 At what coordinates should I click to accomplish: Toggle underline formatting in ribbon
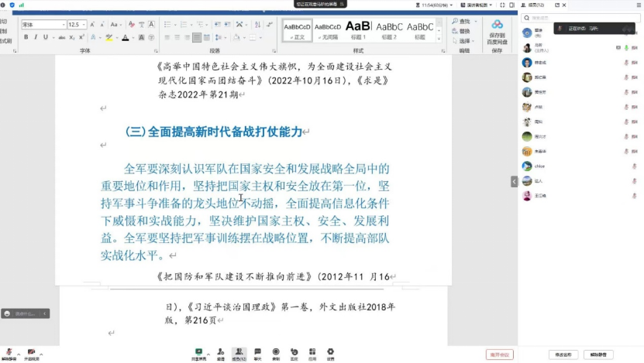point(46,37)
